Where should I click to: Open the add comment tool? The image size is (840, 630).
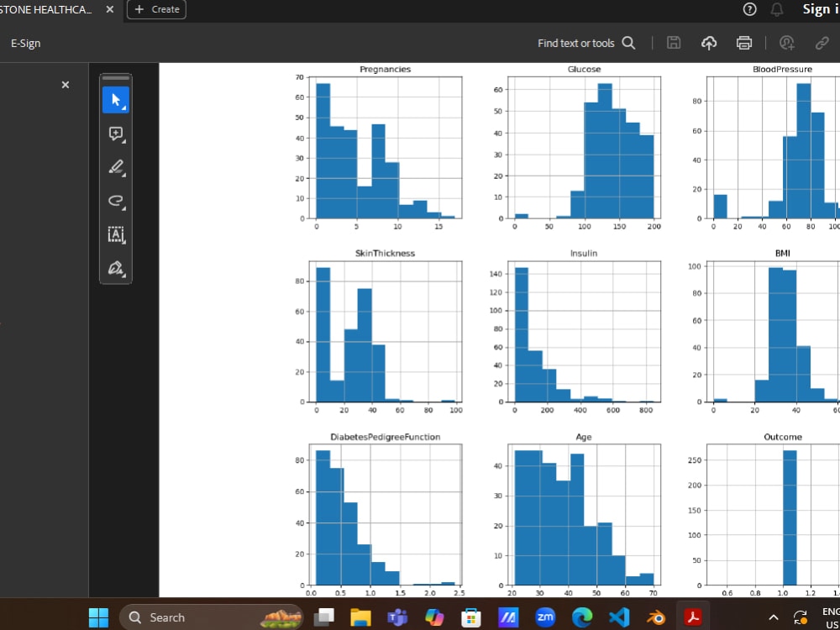point(116,134)
